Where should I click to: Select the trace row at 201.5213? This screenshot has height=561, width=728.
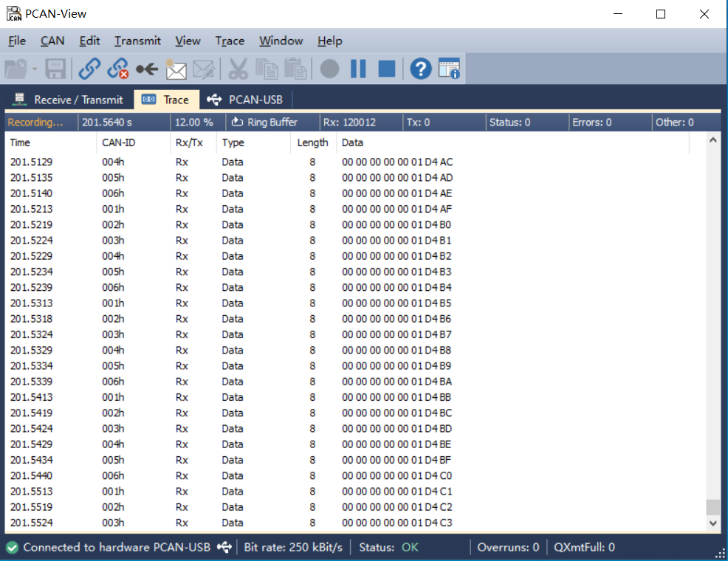tap(355, 209)
